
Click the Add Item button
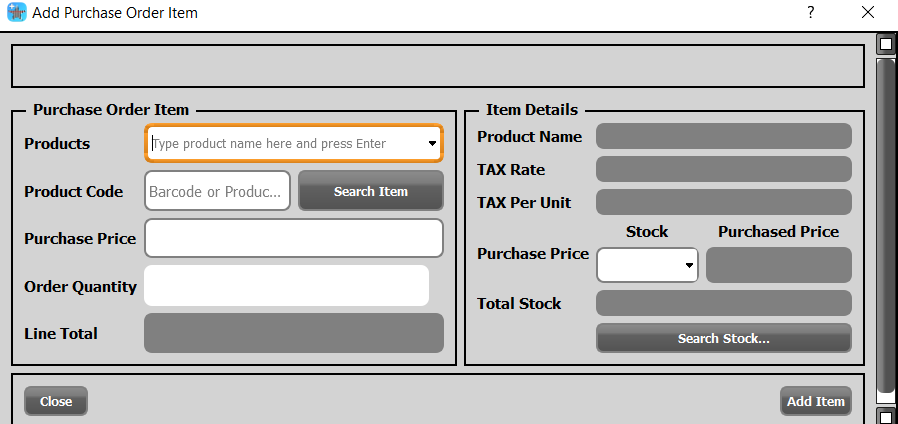(x=815, y=401)
